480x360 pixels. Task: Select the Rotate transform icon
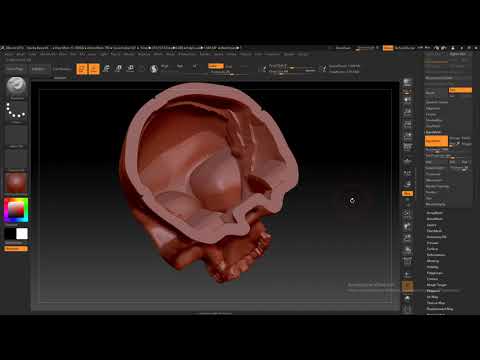coord(131,69)
